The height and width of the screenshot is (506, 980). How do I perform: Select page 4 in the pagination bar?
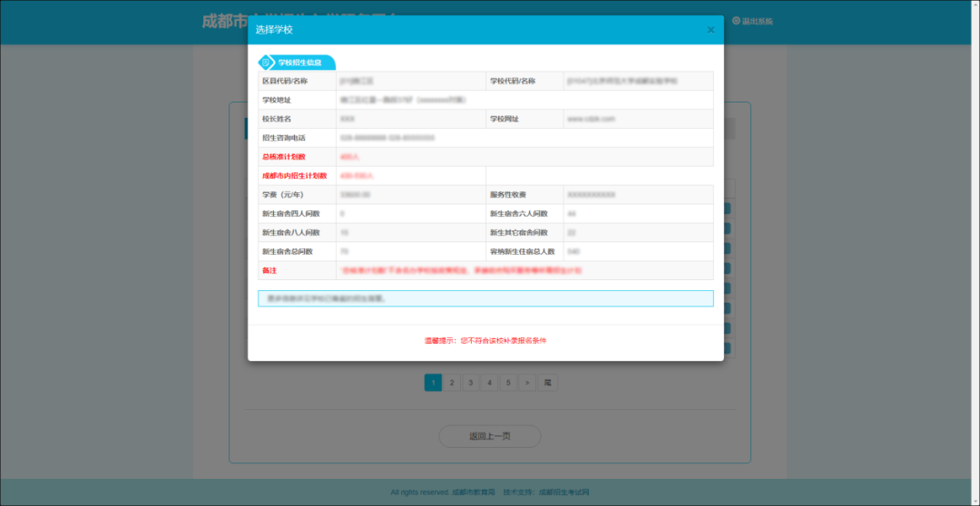click(x=490, y=383)
